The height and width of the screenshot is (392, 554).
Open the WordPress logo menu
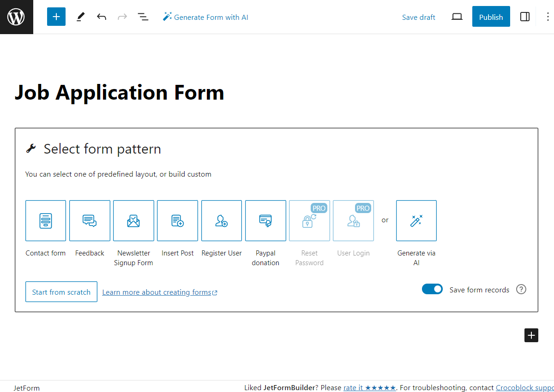coord(16,17)
